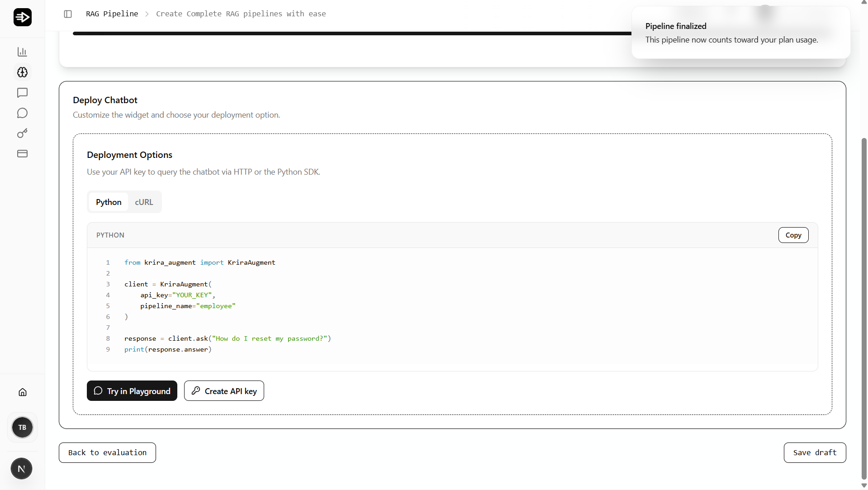Click the N badge at sidebar bottom
This screenshot has width=868, height=490.
(x=21, y=469)
